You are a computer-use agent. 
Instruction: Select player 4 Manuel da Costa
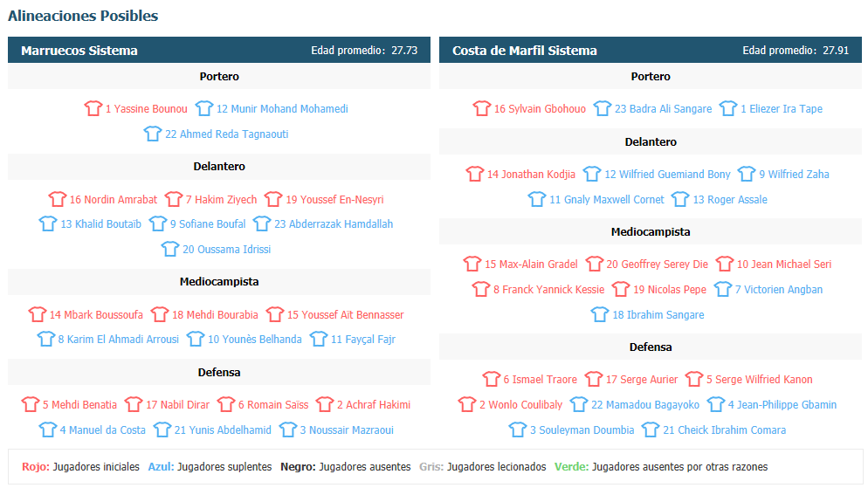pos(103,430)
